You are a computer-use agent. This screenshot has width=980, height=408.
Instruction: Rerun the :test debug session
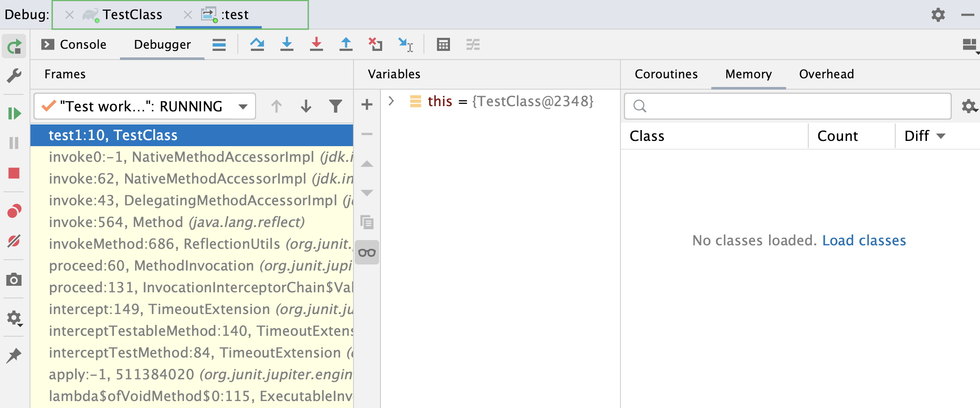(14, 46)
